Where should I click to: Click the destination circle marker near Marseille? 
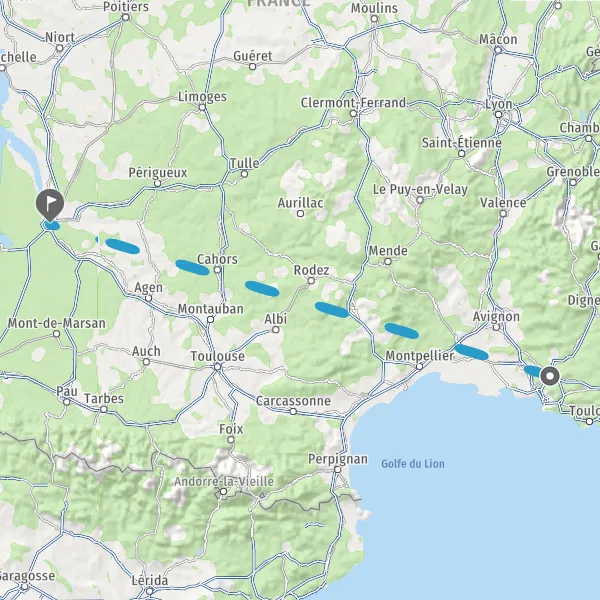click(550, 376)
